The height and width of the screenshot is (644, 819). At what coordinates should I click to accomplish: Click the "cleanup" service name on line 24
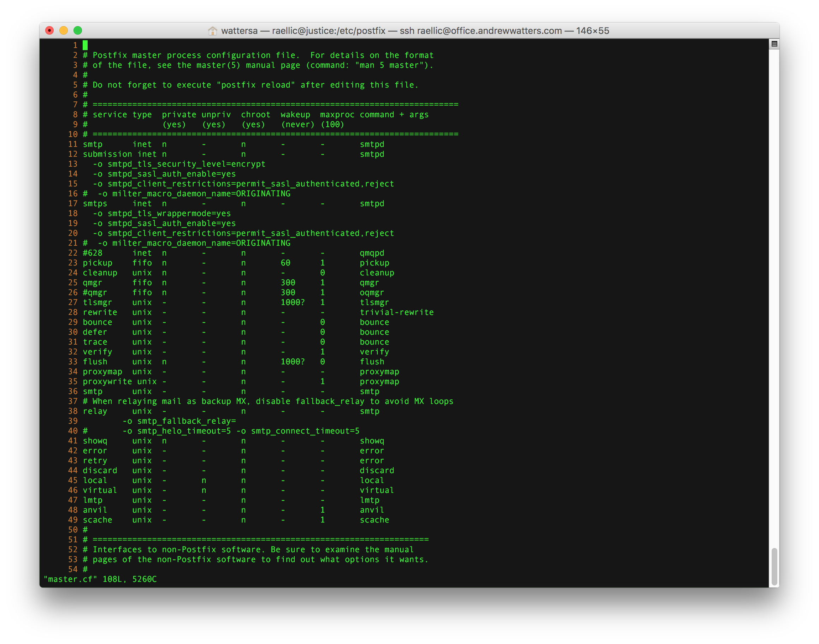[x=100, y=273]
